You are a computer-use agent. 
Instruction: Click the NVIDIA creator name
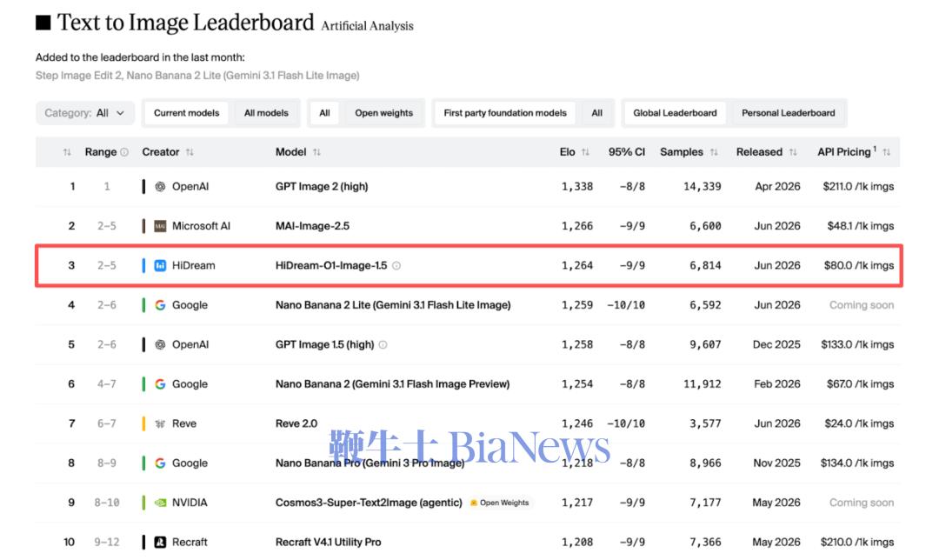click(190, 503)
